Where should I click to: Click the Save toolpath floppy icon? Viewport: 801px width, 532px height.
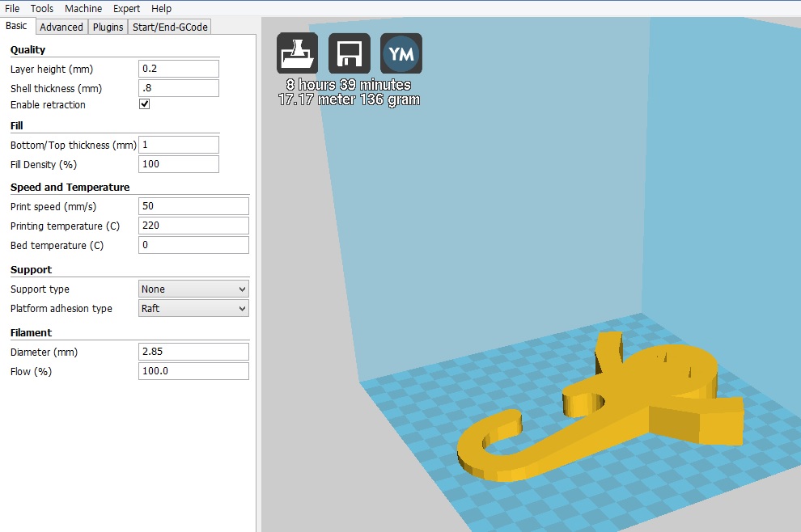(x=350, y=53)
